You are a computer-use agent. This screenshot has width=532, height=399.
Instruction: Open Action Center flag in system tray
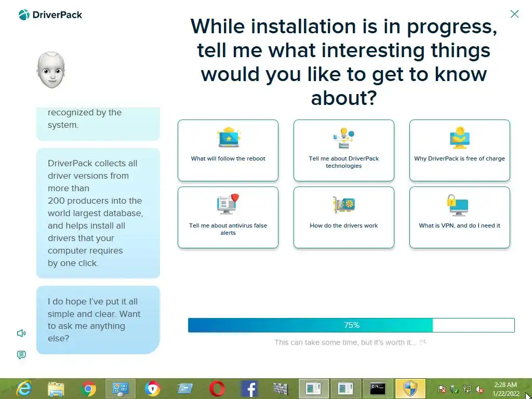tap(442, 389)
